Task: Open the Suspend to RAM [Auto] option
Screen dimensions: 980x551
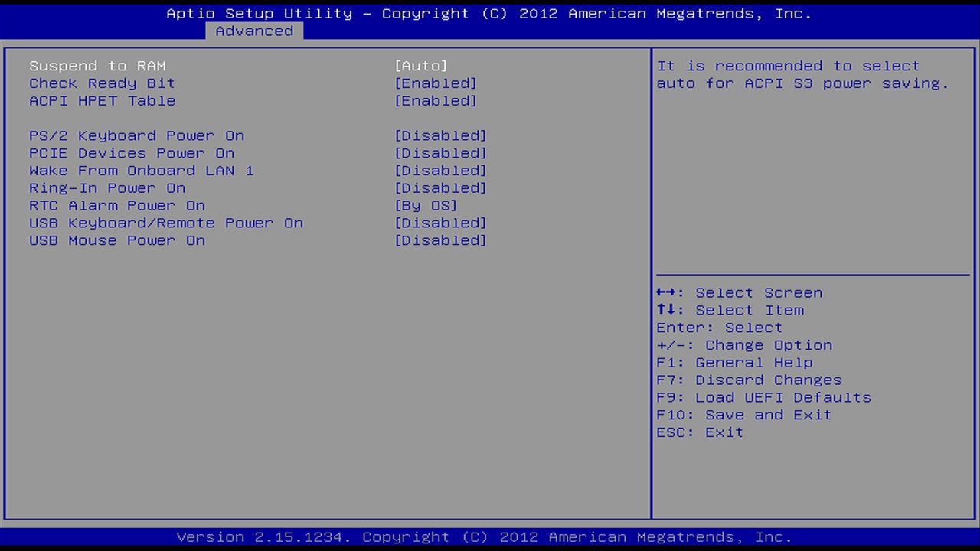Action: (420, 67)
